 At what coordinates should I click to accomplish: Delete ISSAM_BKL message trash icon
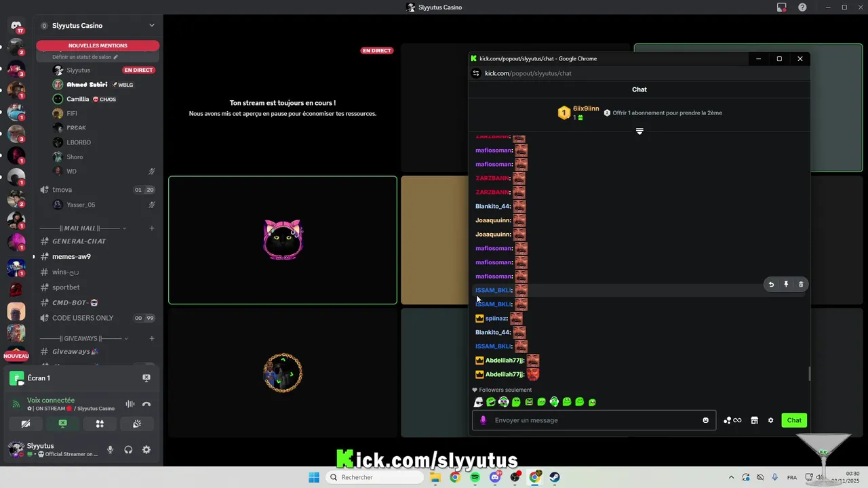(801, 285)
